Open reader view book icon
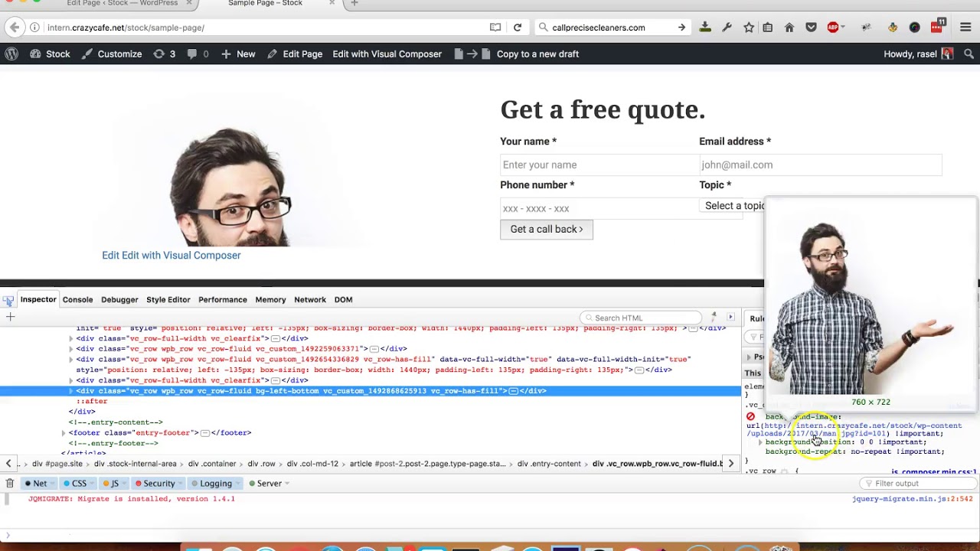This screenshot has height=551, width=980. [x=495, y=28]
